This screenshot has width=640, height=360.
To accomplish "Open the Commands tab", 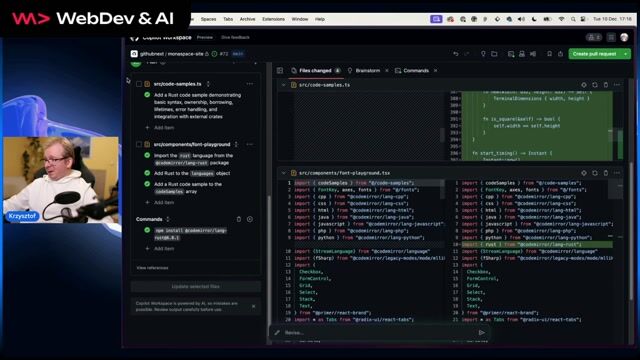I will pyautogui.click(x=412, y=71).
